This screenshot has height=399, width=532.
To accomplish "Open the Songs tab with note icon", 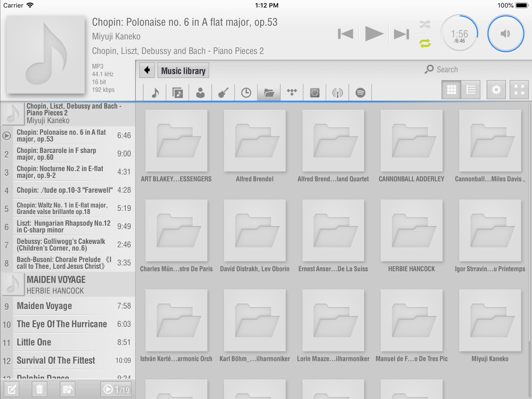I will [x=155, y=93].
